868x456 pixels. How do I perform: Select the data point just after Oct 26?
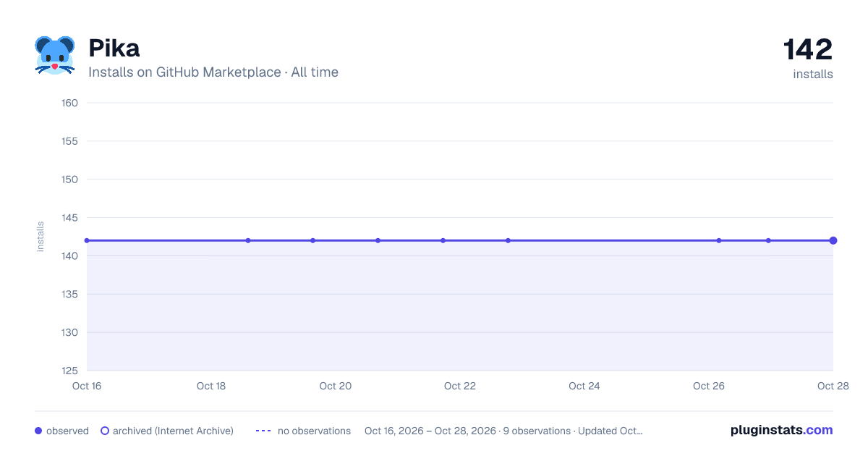click(x=719, y=240)
